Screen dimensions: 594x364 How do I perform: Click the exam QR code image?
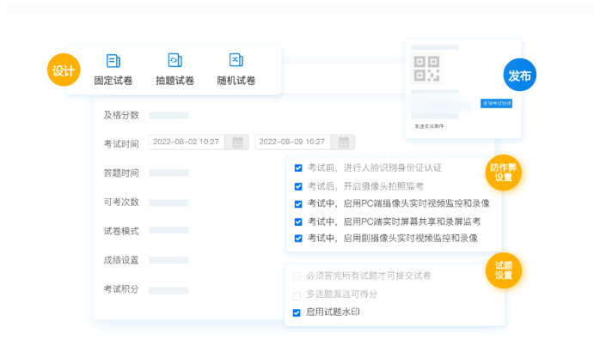click(426, 68)
